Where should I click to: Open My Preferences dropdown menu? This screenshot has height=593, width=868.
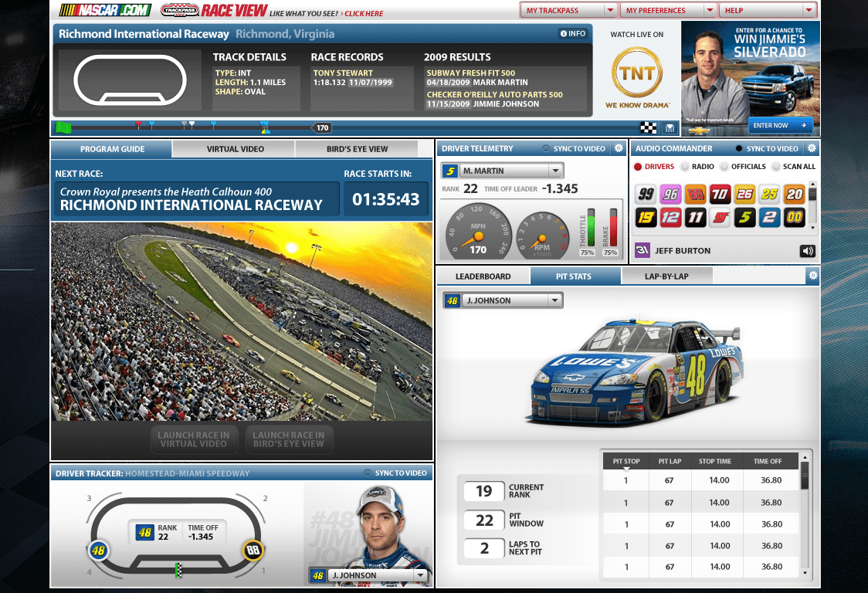coord(669,10)
